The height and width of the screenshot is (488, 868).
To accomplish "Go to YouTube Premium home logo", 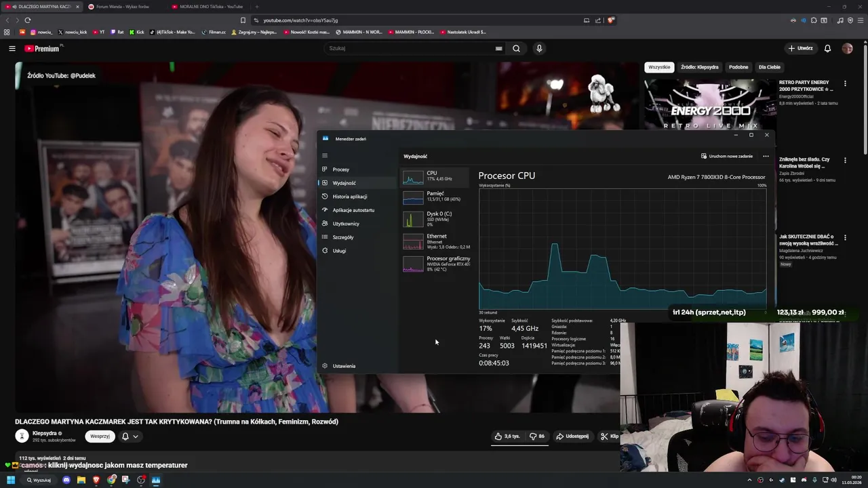I will tap(43, 48).
